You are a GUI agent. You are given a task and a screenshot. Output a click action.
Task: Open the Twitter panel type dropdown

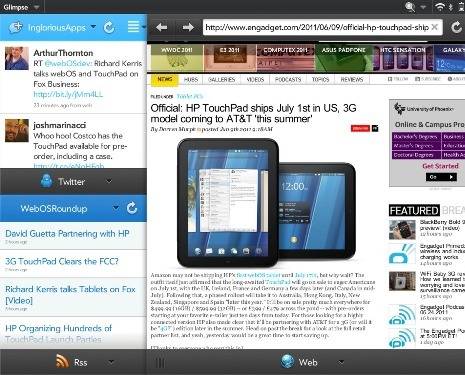click(109, 181)
